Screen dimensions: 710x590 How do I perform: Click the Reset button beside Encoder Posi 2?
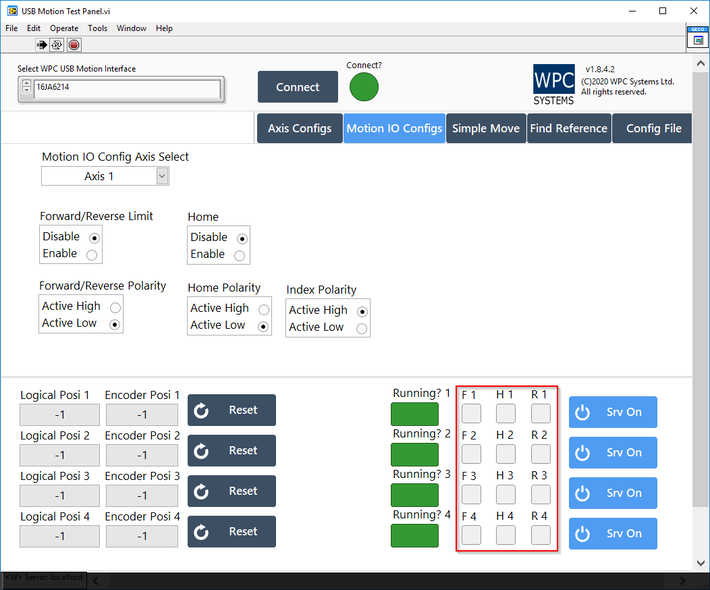pos(231,451)
